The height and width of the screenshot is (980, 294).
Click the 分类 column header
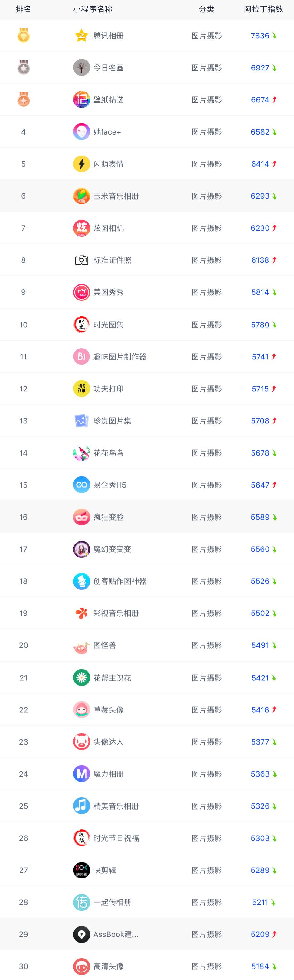click(207, 9)
